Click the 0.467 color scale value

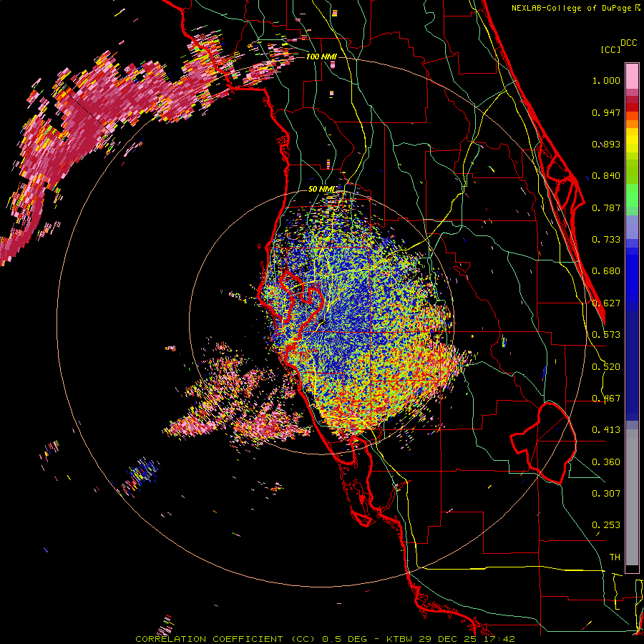click(x=606, y=399)
